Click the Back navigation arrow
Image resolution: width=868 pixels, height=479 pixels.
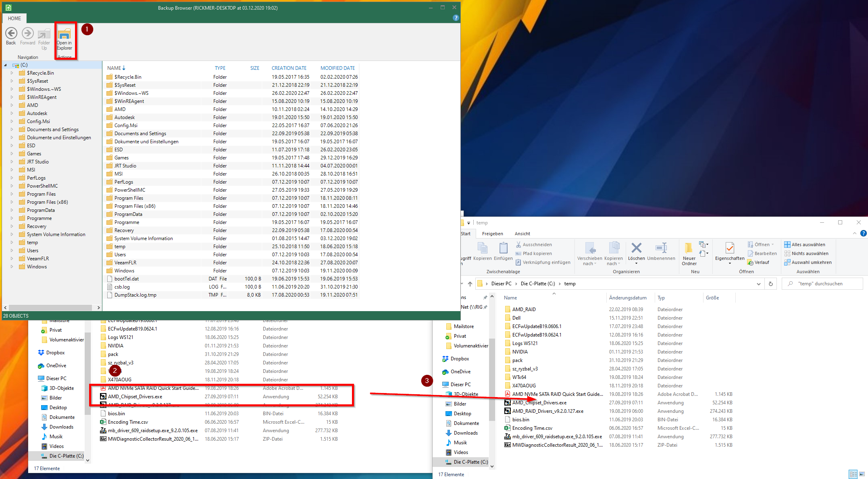pos(11,33)
